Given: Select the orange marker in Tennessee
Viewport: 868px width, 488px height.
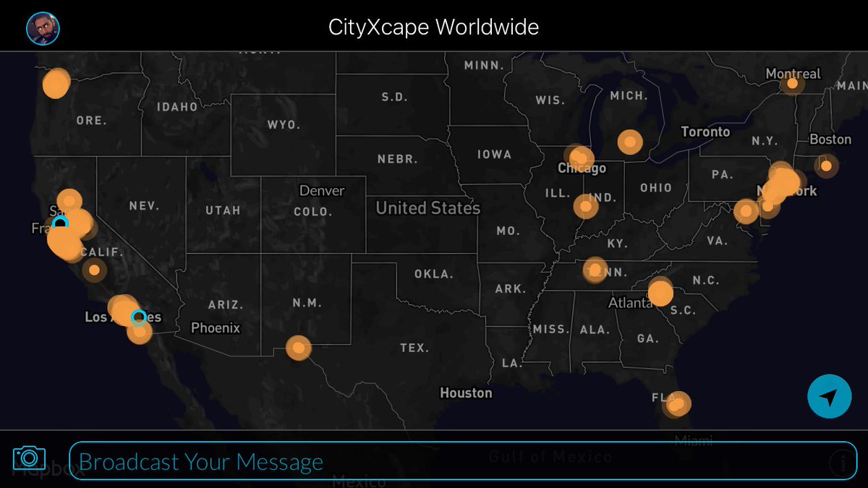Looking at the screenshot, I should [595, 270].
